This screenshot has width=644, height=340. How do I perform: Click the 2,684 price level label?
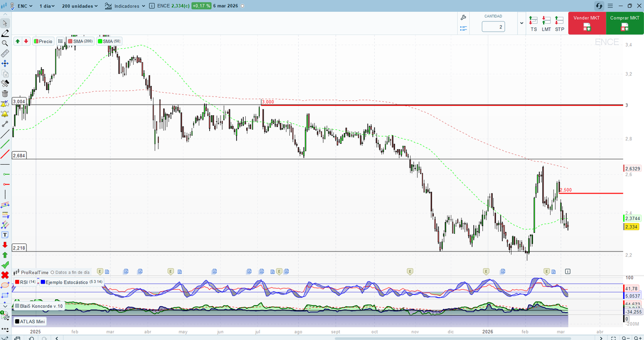[x=19, y=156]
